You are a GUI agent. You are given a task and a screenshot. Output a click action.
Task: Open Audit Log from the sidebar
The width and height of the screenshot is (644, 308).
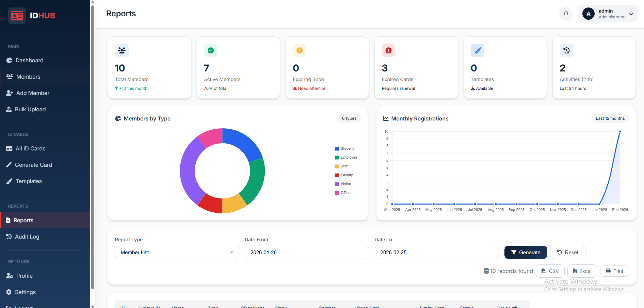pos(27,237)
